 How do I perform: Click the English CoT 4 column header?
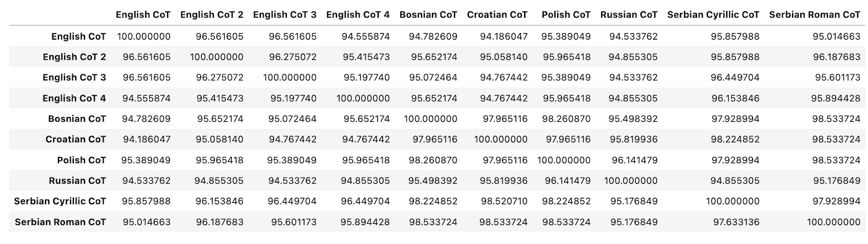358,15
